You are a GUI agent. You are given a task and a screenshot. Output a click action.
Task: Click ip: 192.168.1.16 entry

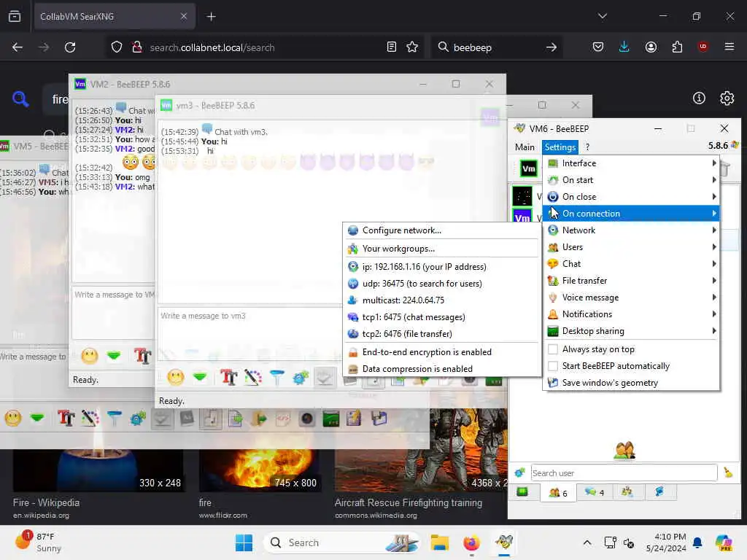441,267
